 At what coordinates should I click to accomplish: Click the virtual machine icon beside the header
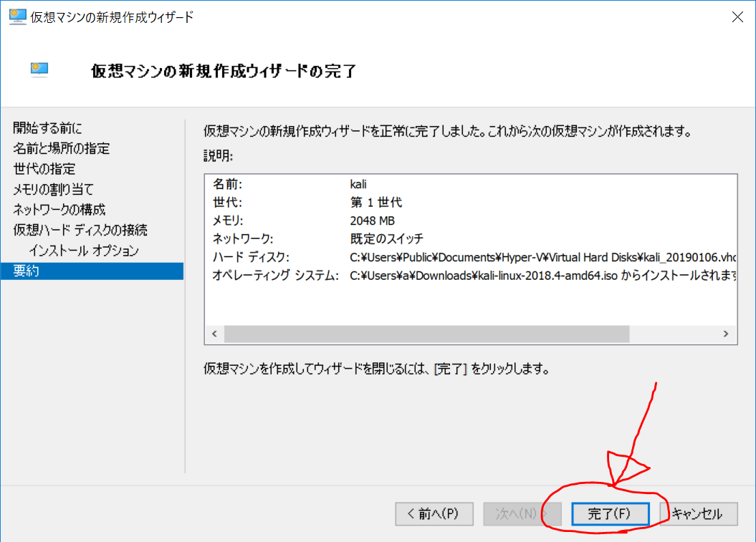(x=39, y=69)
